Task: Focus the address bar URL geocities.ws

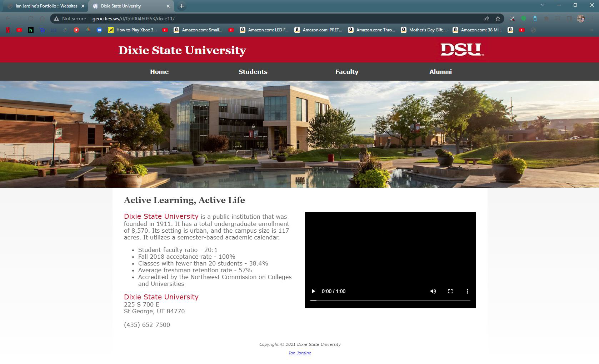Action: (134, 19)
